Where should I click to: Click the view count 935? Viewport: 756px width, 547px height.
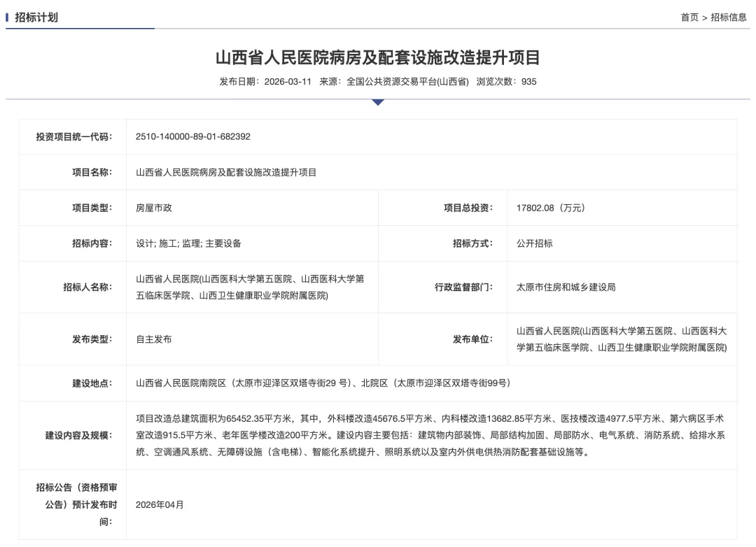[x=529, y=81]
